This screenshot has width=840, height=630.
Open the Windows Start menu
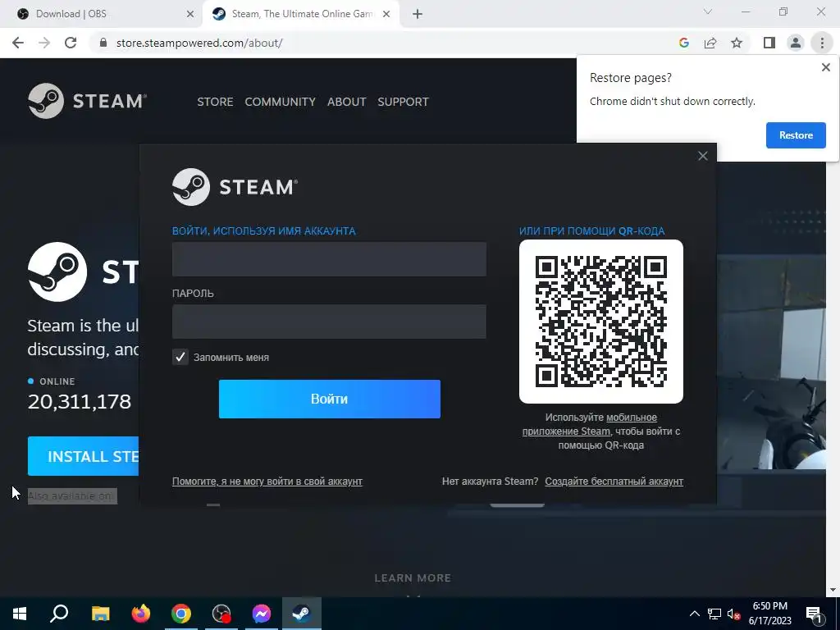pos(20,614)
